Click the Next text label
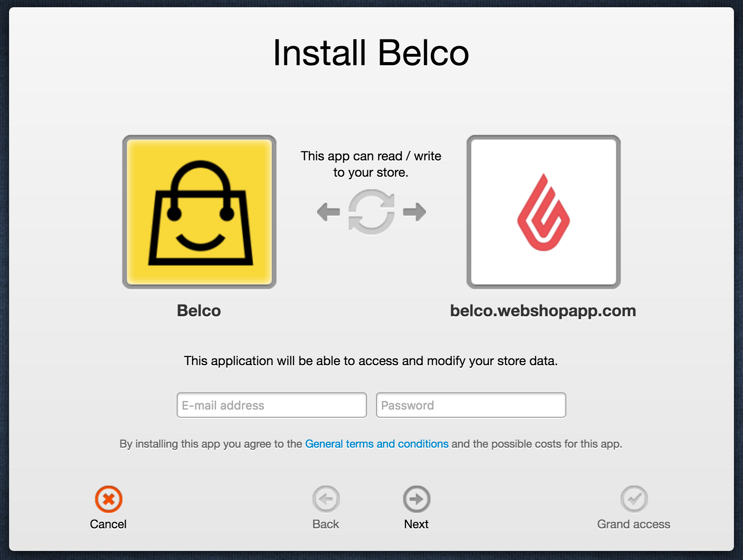 click(416, 524)
